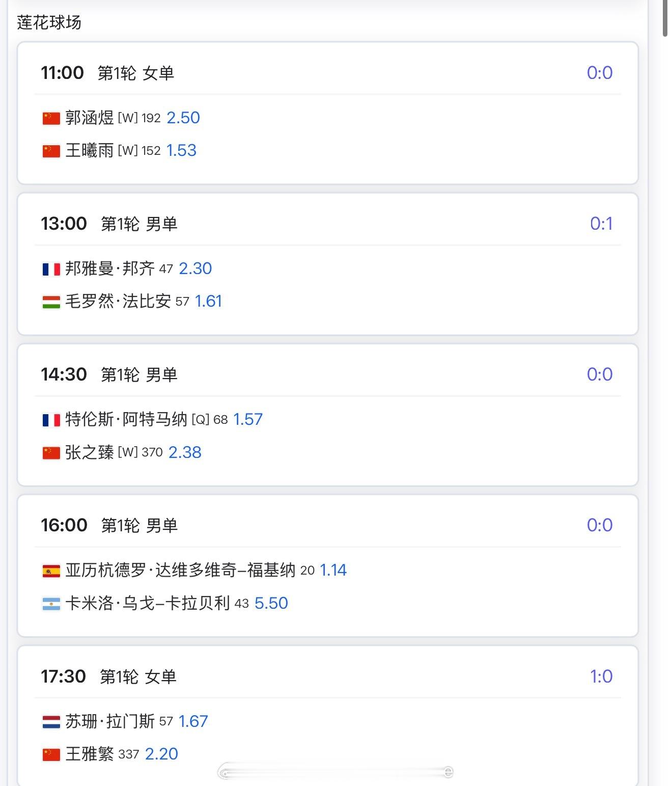Click Spain flag beside 亚历杭德罗·达维多维奇

click(51, 571)
